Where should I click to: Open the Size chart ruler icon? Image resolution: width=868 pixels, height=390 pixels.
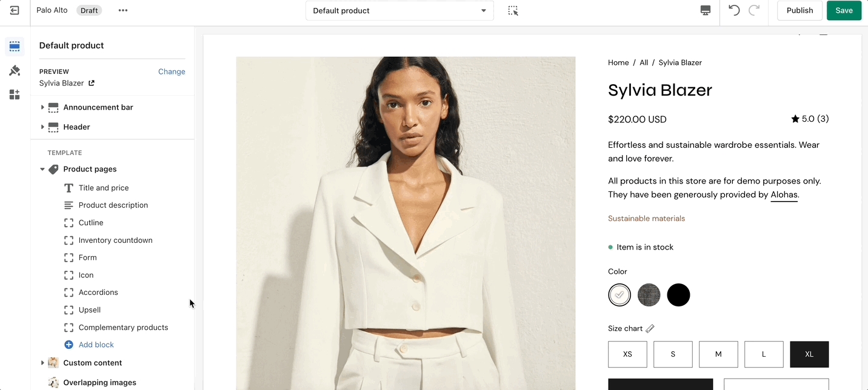tap(650, 328)
